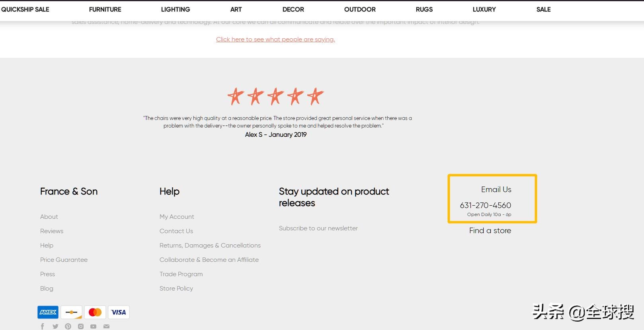Open the Help link under France & Son
This screenshot has width=644, height=330.
47,245
